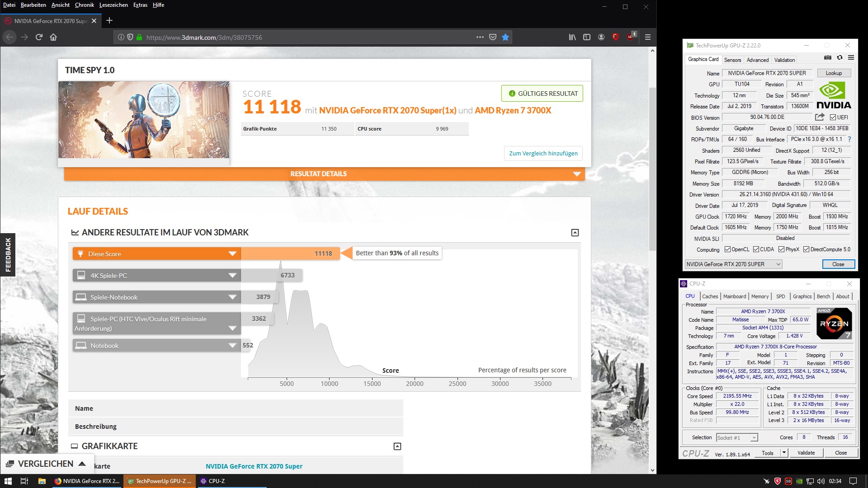The width and height of the screenshot is (868, 488).
Task: Click the browser home icon
Action: (53, 38)
